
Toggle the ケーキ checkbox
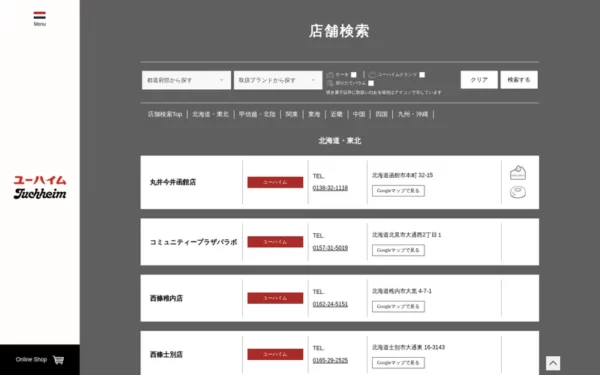354,75
